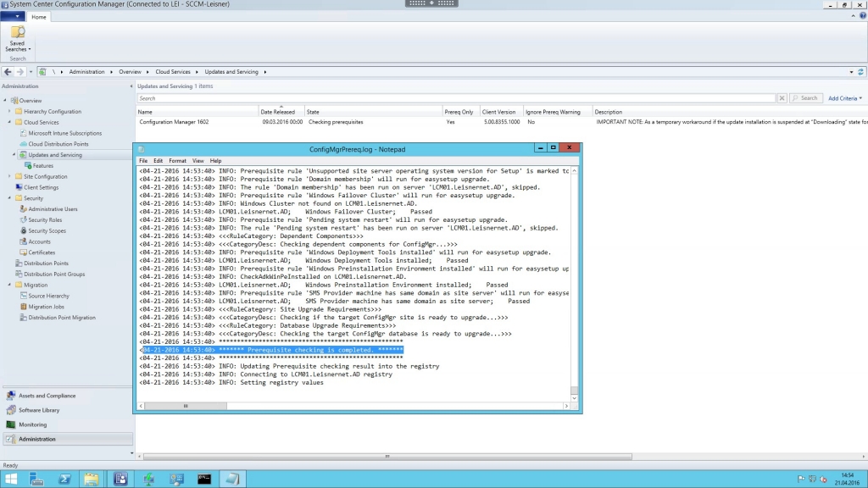The width and height of the screenshot is (868, 488).
Task: Expand Site Configuration tree arrow
Action: coord(9,176)
